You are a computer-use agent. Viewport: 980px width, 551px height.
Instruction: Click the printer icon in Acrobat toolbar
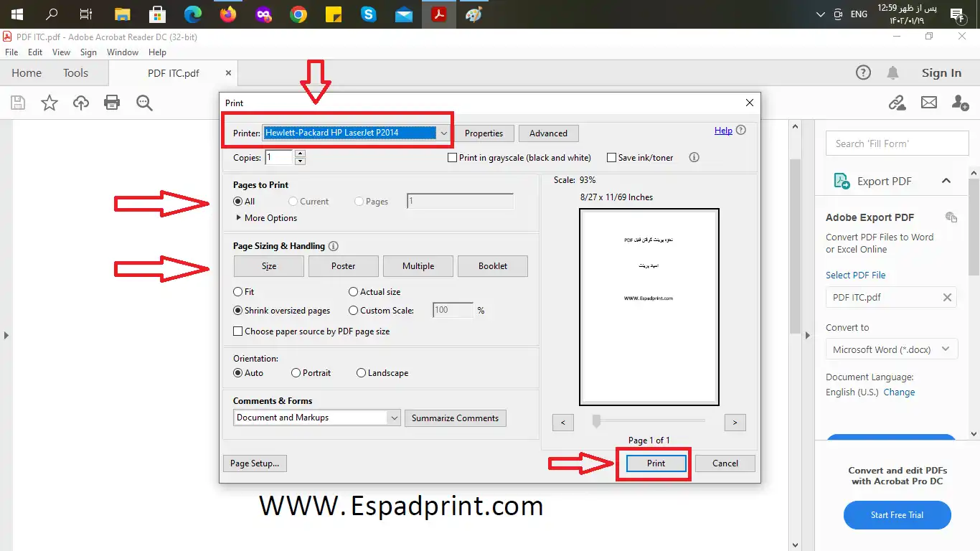point(112,103)
